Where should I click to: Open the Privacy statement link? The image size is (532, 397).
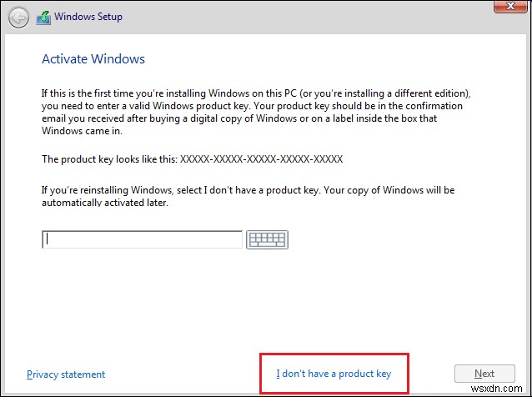point(66,374)
